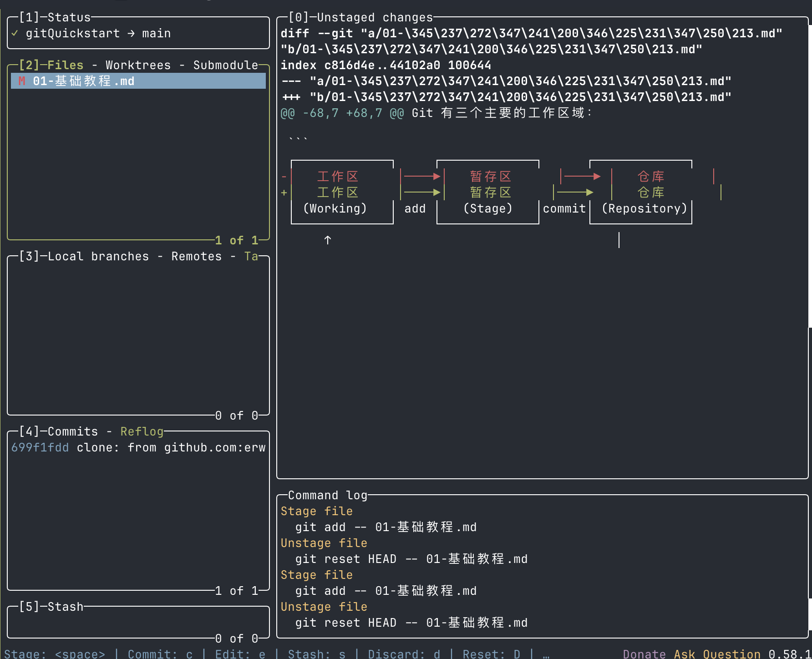Select the Local branches tab
This screenshot has width=812, height=659.
(x=98, y=256)
